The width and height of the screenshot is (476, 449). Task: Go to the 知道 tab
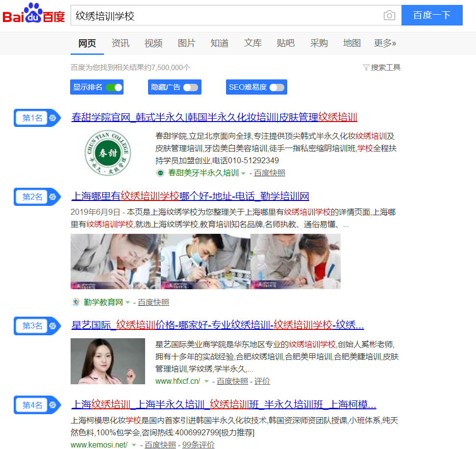point(220,43)
